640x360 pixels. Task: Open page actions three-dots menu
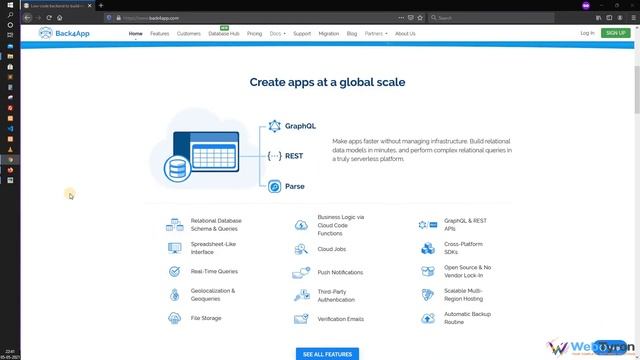click(x=401, y=18)
